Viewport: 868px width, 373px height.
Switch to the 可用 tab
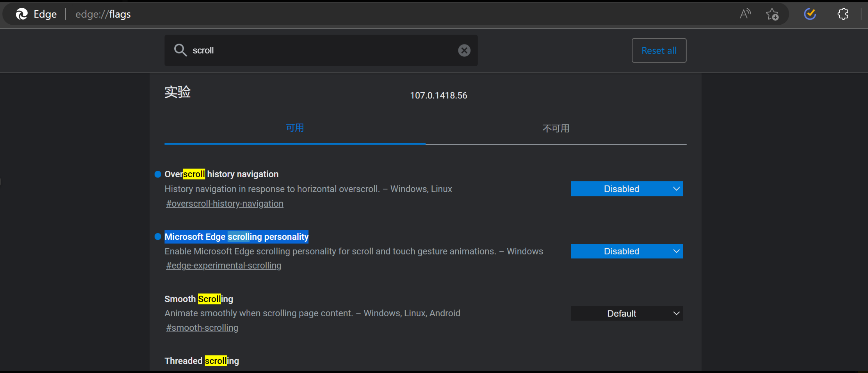295,128
